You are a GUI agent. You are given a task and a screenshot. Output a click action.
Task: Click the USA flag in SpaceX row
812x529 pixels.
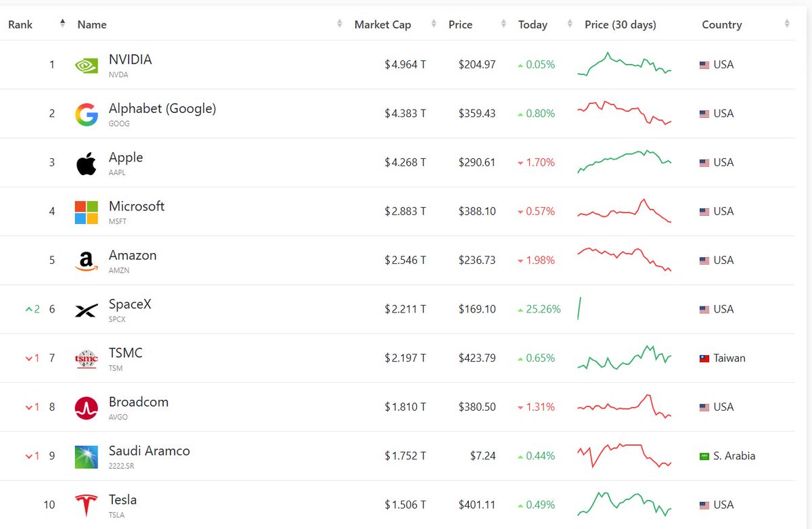pos(704,309)
